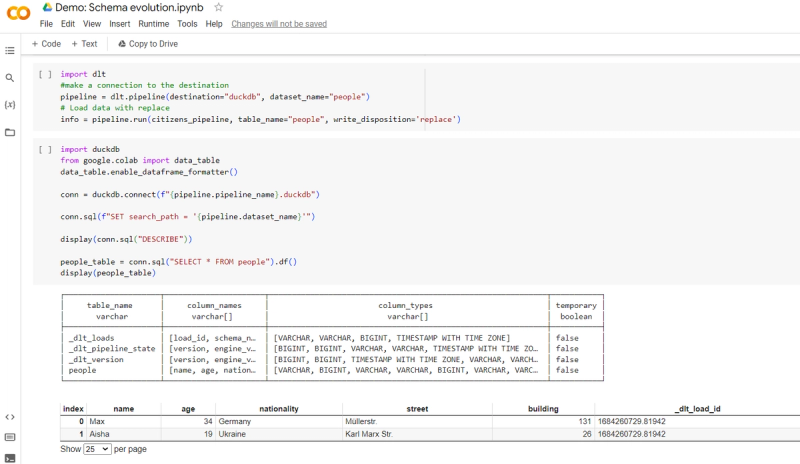Open the rows per page dropdown
The width and height of the screenshot is (800, 464).
coord(97,449)
